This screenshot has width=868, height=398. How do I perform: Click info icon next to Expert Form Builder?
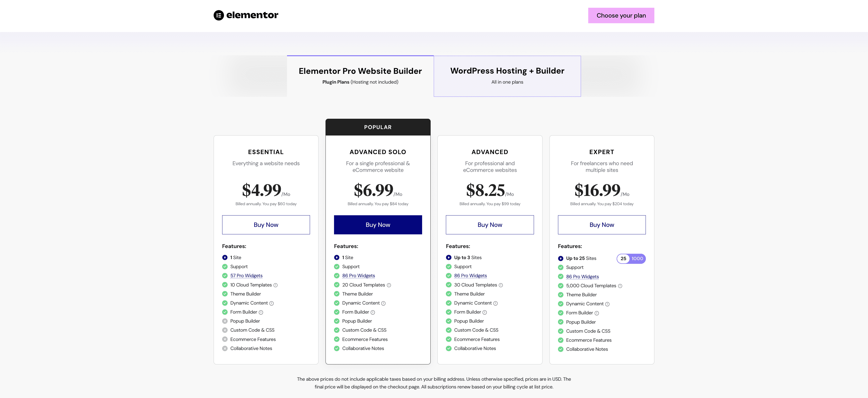(597, 313)
